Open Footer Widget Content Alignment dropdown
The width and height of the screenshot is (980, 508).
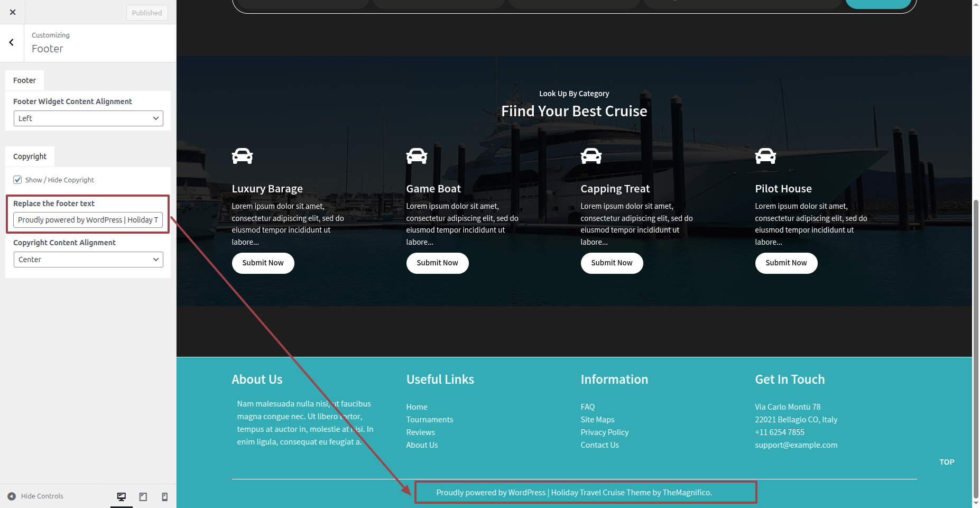(x=88, y=118)
